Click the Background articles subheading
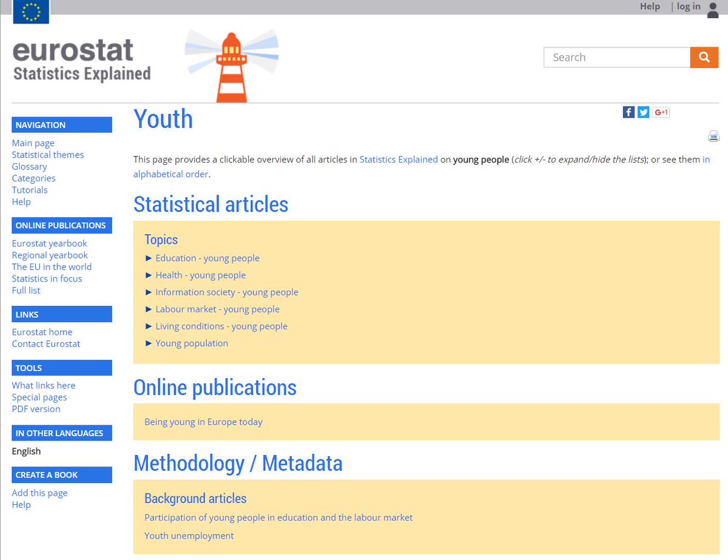The image size is (728, 560). pyautogui.click(x=195, y=499)
